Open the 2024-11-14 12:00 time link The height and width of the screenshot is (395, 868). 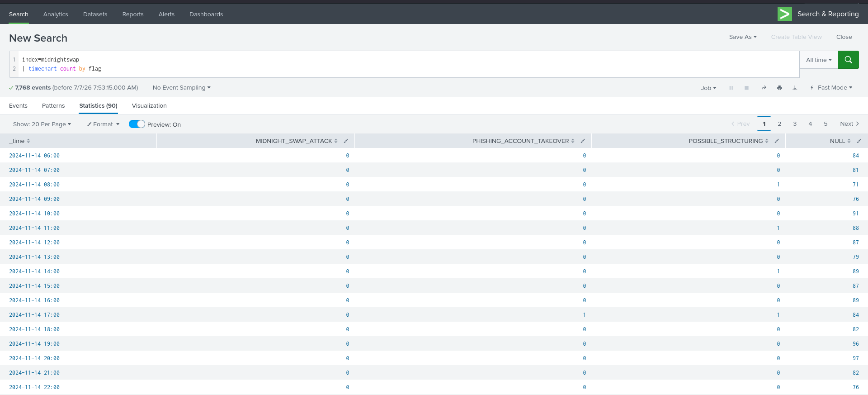34,242
